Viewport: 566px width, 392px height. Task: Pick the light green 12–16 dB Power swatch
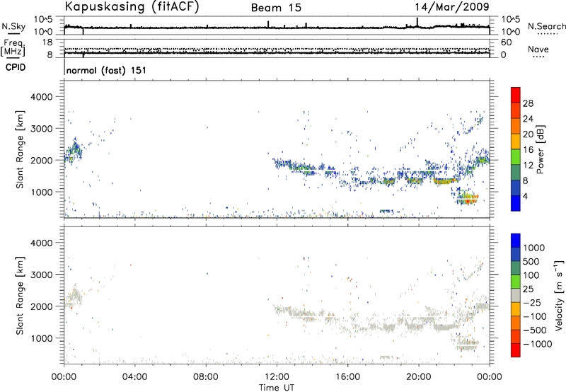point(516,156)
